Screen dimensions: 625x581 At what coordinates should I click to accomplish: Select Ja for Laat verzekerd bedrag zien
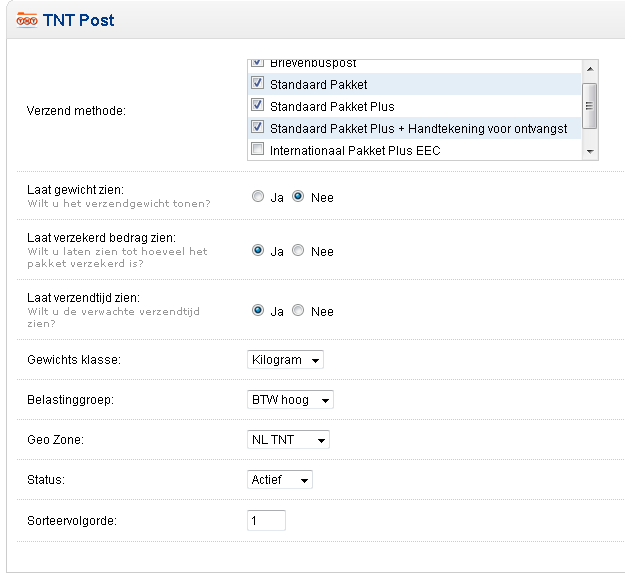tap(258, 250)
